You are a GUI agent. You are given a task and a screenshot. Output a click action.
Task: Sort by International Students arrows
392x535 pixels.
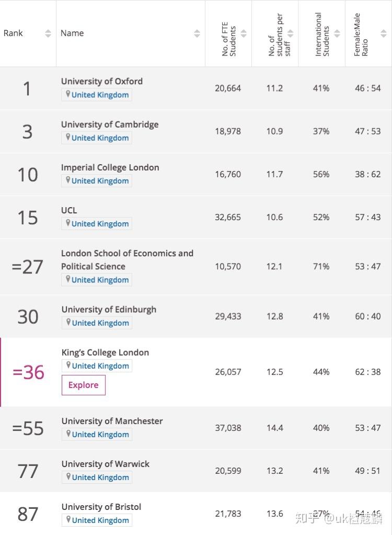pos(337,33)
